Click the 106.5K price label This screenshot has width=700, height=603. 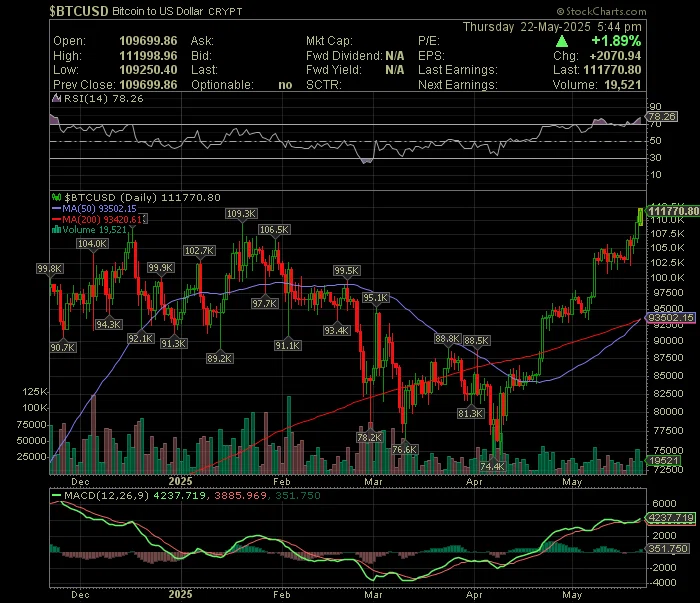pyautogui.click(x=274, y=230)
